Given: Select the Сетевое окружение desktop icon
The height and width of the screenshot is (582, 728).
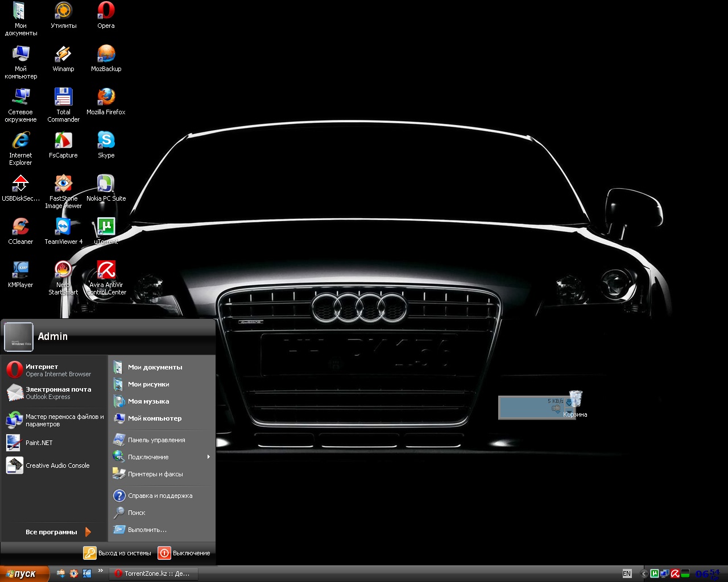Looking at the screenshot, I should click(x=20, y=105).
